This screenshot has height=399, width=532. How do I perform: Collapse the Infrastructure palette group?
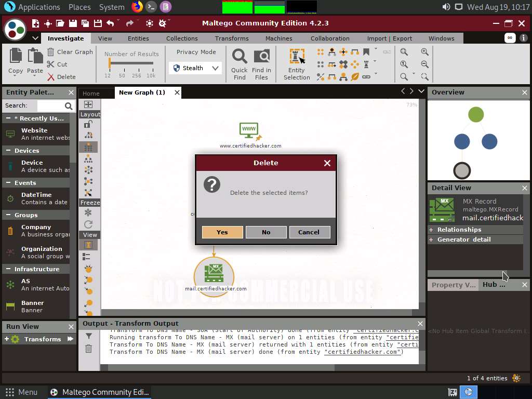coord(8,269)
